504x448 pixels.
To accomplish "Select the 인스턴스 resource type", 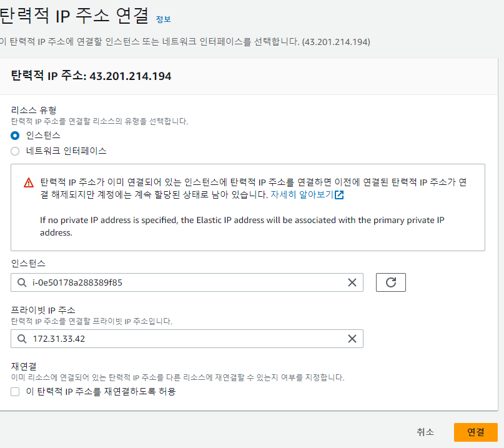I will point(15,136).
